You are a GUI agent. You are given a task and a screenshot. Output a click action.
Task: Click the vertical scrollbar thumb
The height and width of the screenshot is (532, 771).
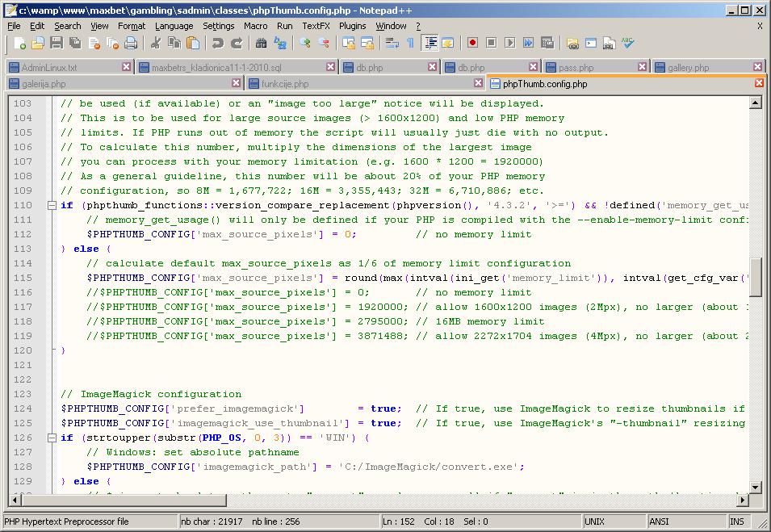756,278
